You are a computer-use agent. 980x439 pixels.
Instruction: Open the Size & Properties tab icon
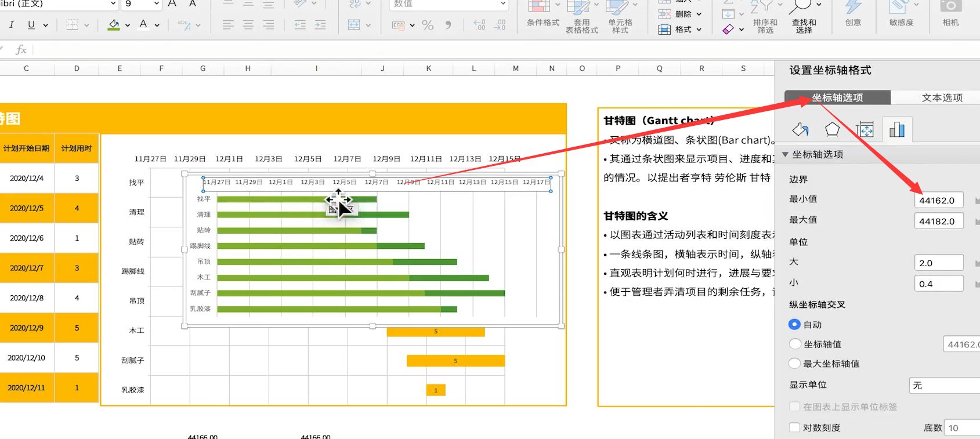coord(865,129)
